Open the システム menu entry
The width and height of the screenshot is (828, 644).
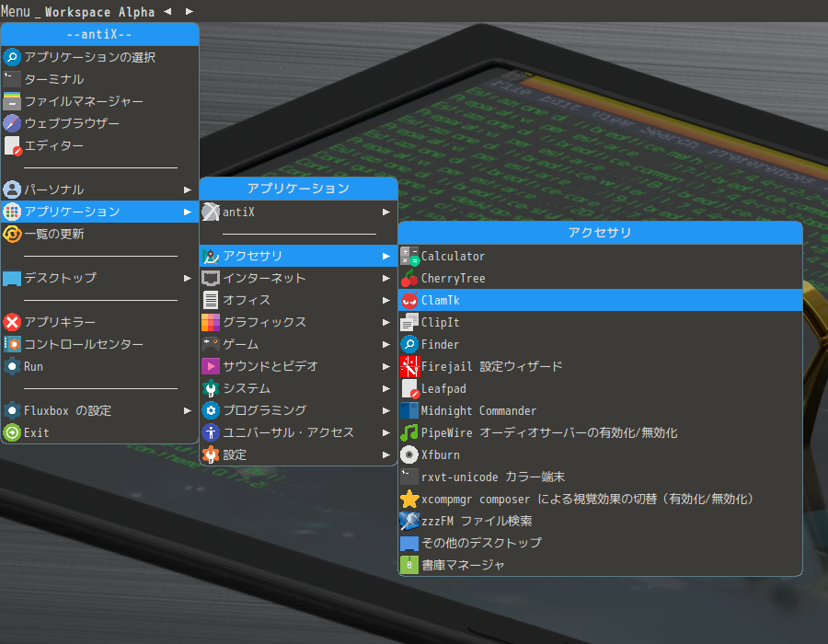(298, 388)
